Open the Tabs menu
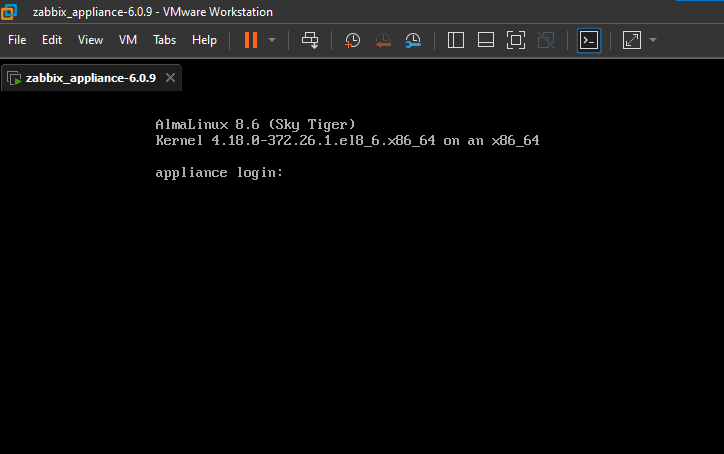724x454 pixels. point(164,40)
